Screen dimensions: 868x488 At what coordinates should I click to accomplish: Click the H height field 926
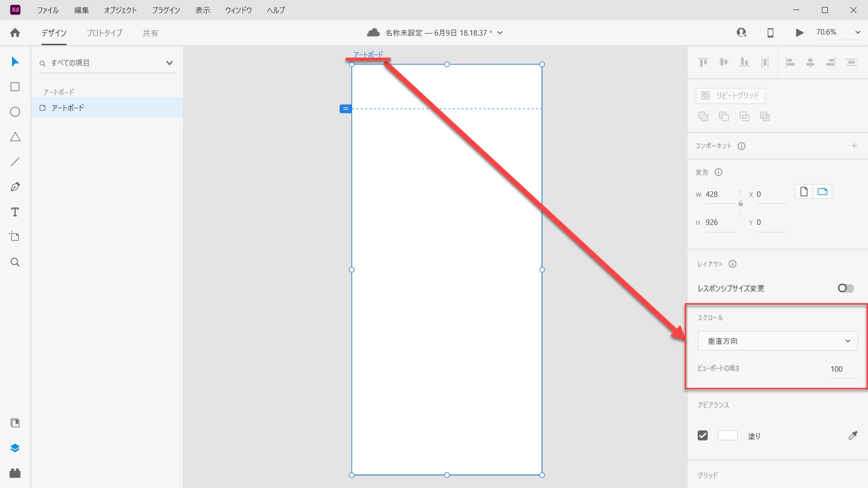720,222
